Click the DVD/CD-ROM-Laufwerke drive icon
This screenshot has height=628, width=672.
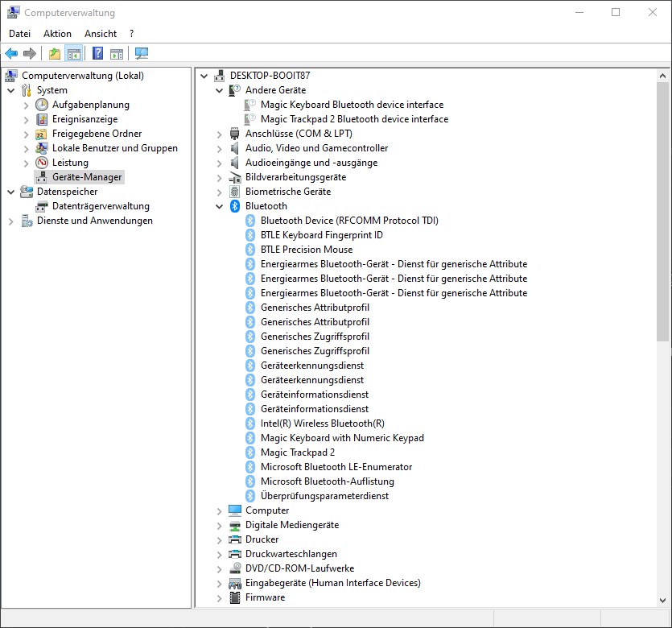pyautogui.click(x=235, y=568)
